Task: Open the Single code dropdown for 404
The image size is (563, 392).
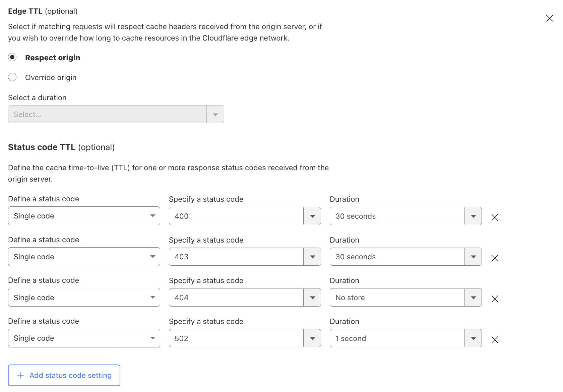Action: (x=84, y=298)
